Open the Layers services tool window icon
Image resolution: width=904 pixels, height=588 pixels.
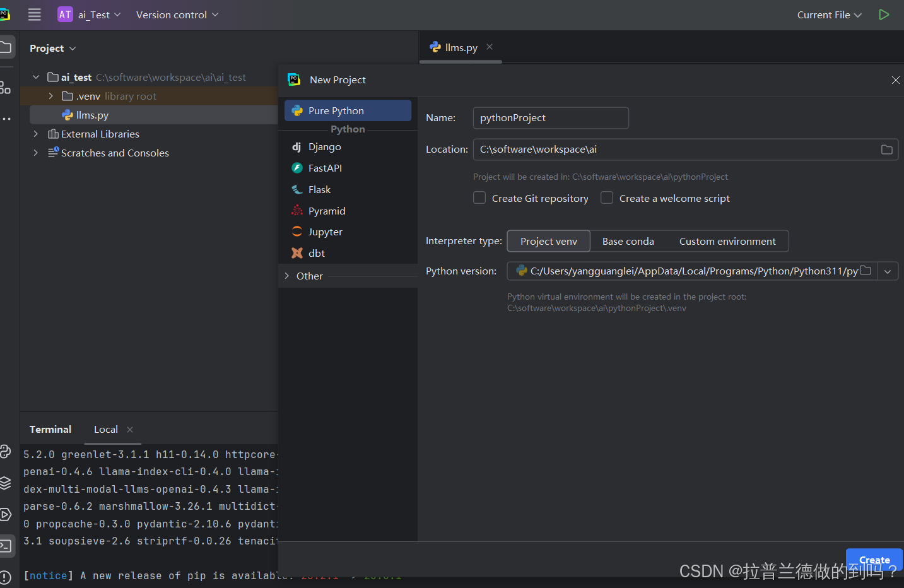[6, 483]
